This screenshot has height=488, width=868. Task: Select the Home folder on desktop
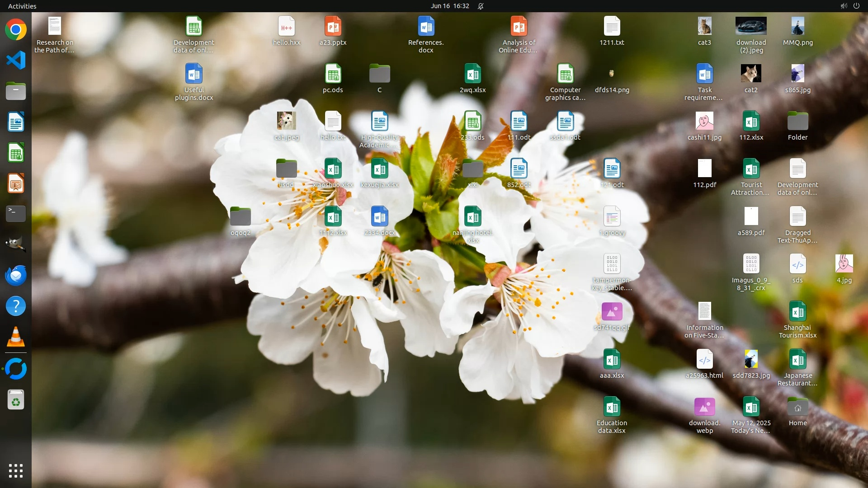tap(797, 408)
